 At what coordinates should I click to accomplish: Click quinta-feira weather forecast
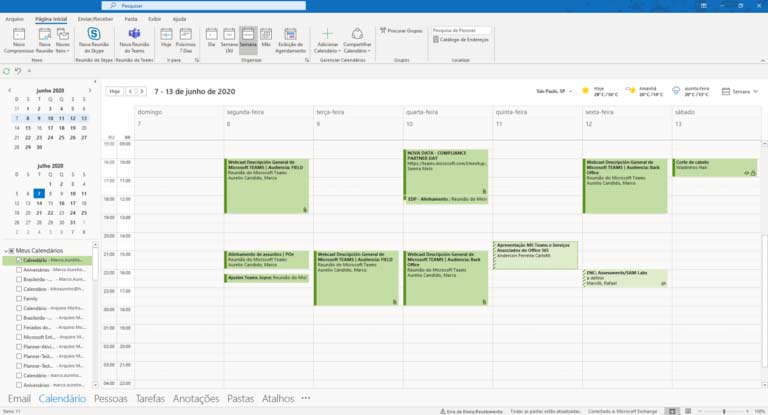(x=691, y=91)
